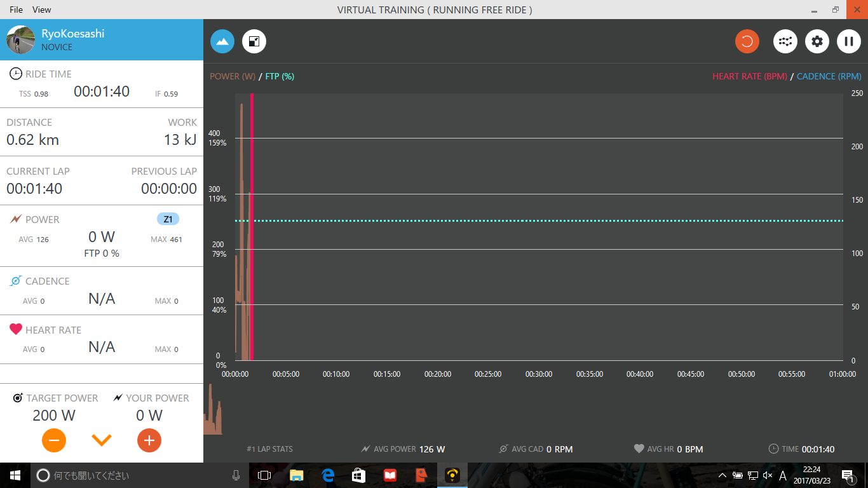The image size is (868, 488).
Task: Click the lap AVG HR heart icon
Action: click(x=639, y=449)
